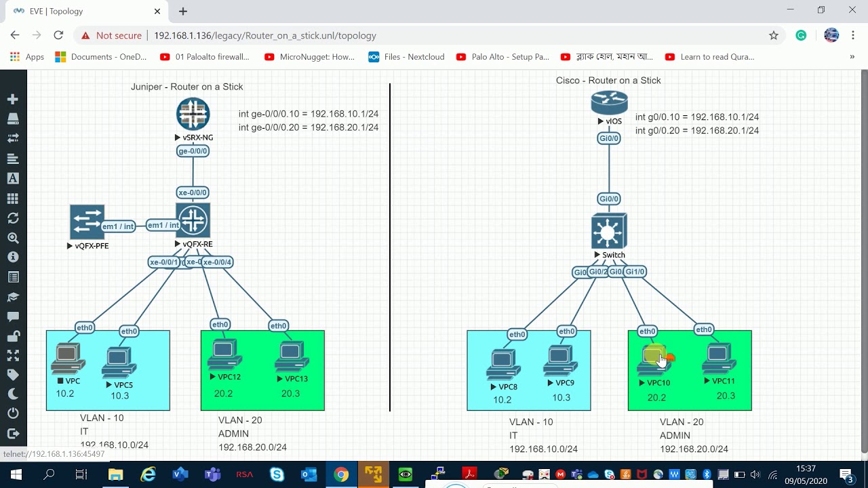Open the Apps bookmarks shortcut

[27, 57]
